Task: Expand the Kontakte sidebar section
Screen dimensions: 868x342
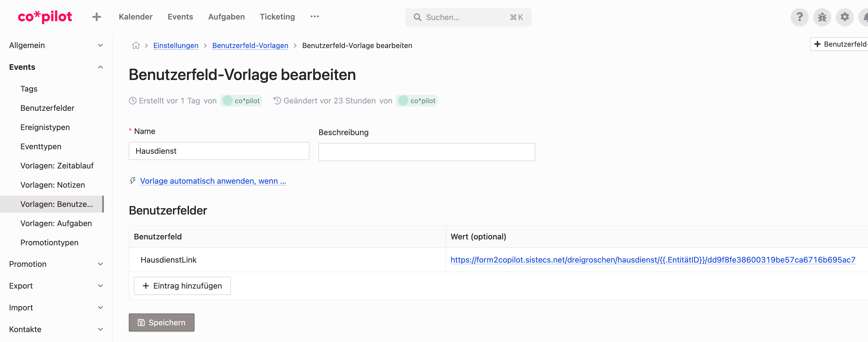Action: coord(56,330)
